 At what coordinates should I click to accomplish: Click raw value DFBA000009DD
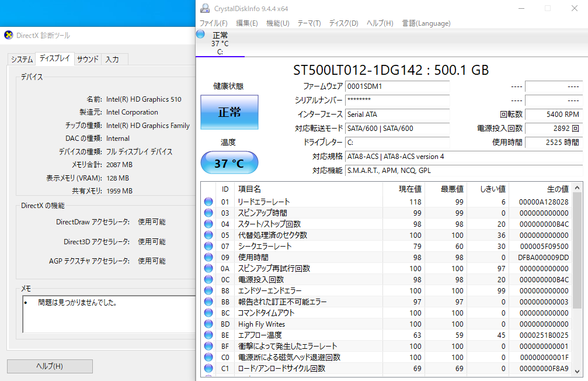coord(544,258)
